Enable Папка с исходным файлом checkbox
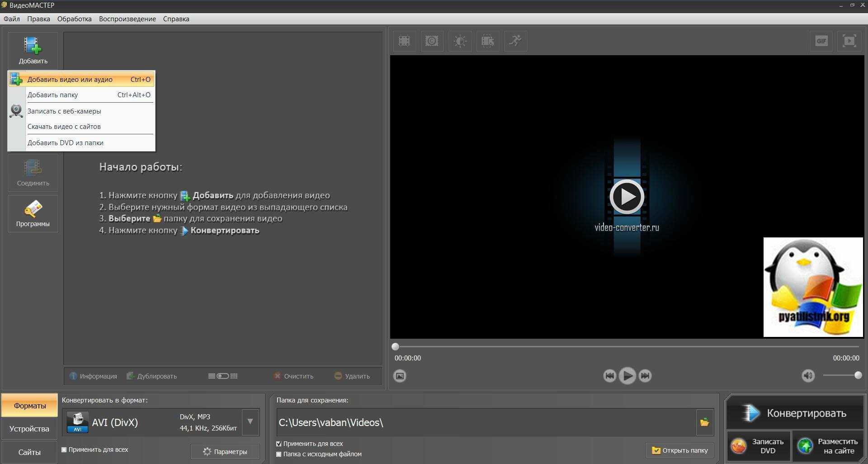Screen dimensions: 868x464 [279, 454]
